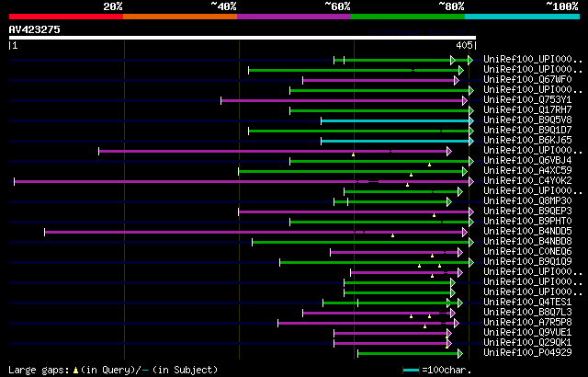
Task: Click the green alignment bar of B4NBD8
Action: coord(361,243)
